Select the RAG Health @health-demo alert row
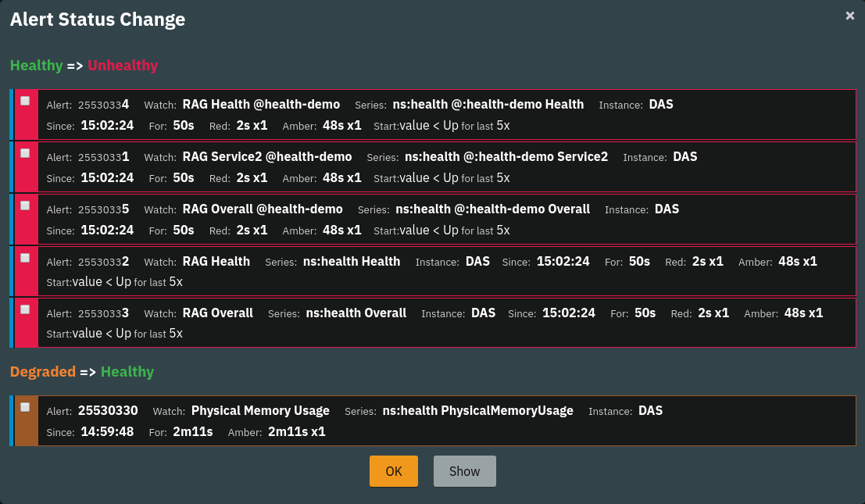 430,114
